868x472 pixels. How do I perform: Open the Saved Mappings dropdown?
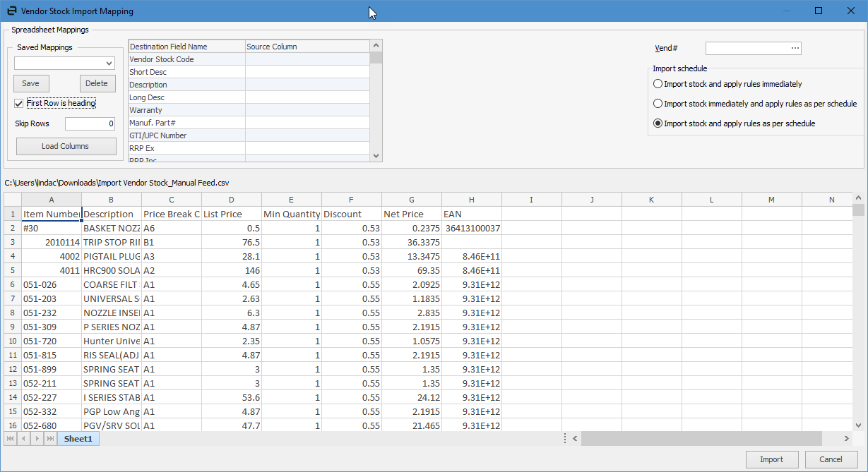click(x=109, y=63)
